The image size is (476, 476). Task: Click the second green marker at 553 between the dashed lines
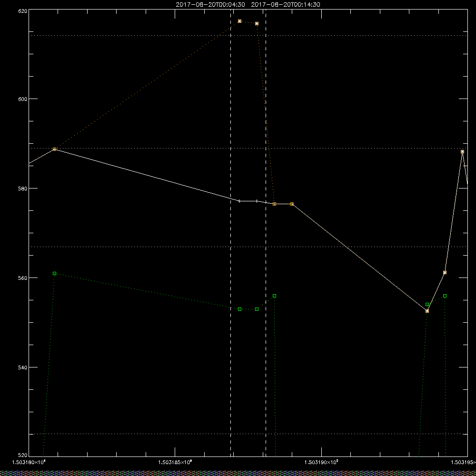(x=257, y=309)
